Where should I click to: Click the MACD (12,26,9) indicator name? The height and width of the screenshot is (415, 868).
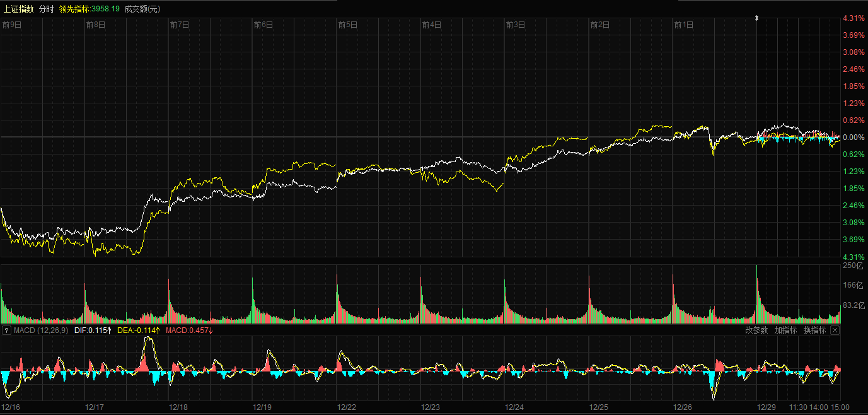41,330
